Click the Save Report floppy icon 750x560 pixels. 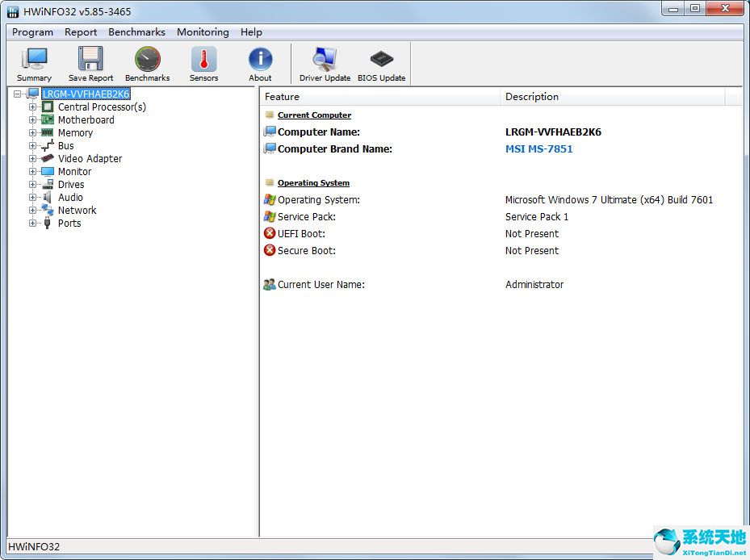tap(90, 59)
